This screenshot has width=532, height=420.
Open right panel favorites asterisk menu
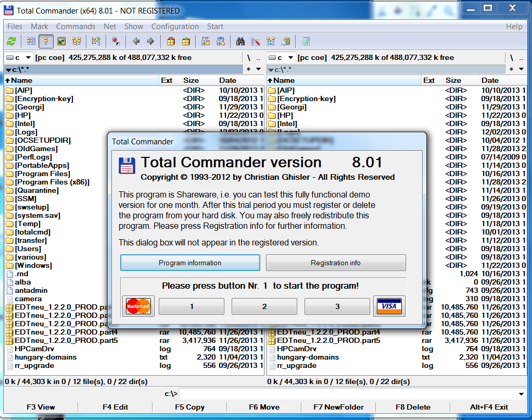pyautogui.click(x=512, y=69)
